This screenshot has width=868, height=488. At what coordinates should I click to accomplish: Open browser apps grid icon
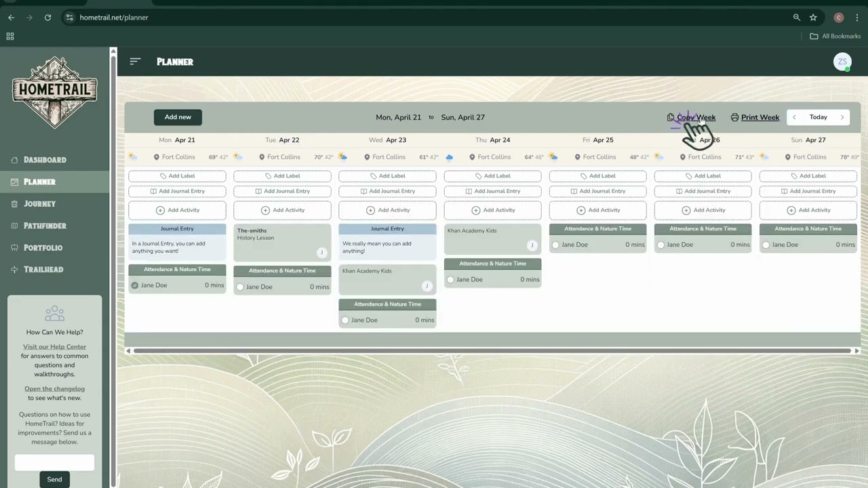click(10, 36)
